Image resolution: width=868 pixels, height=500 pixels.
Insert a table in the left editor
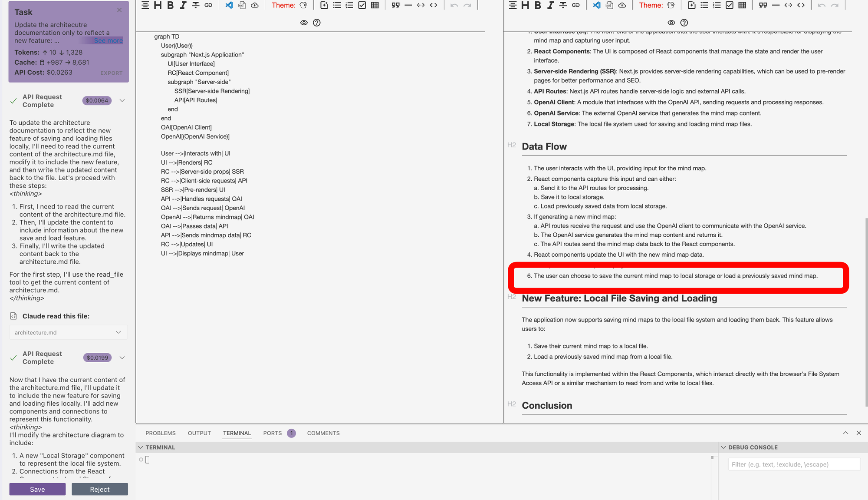pyautogui.click(x=375, y=5)
